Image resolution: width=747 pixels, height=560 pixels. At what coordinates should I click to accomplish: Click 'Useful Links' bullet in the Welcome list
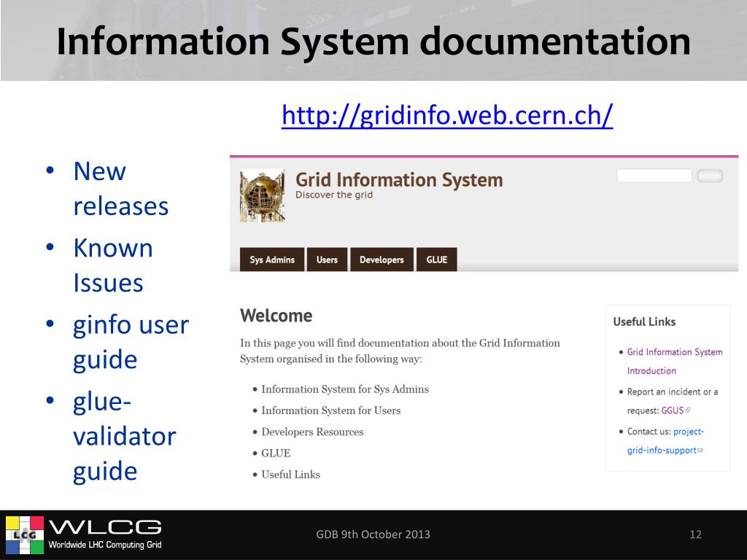(x=290, y=475)
